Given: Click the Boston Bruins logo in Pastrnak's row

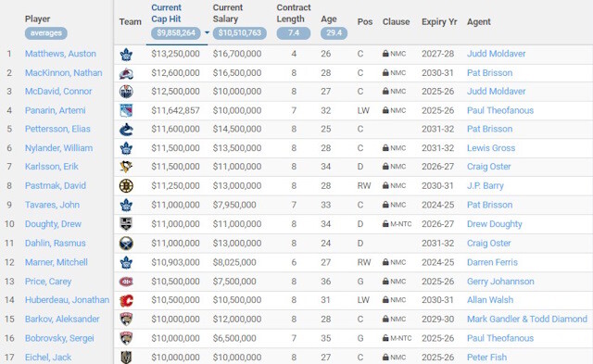Looking at the screenshot, I should [126, 186].
